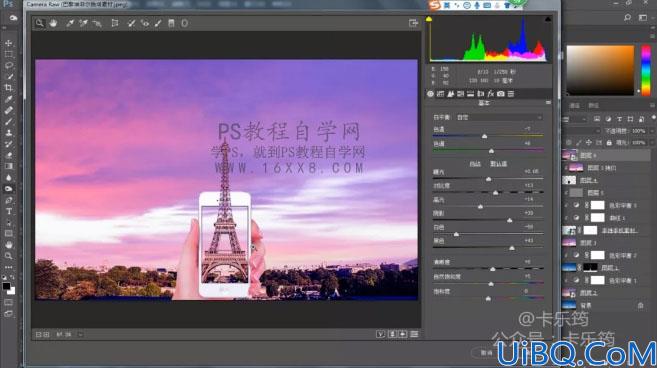
Task: Select the Spot Removal tool
Action: click(x=131, y=23)
